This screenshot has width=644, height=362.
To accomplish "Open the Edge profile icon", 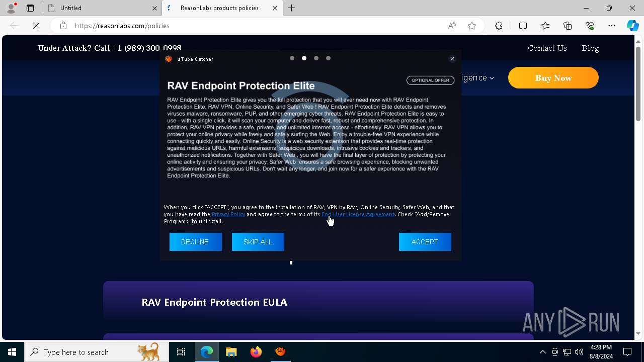I will coord(11,8).
